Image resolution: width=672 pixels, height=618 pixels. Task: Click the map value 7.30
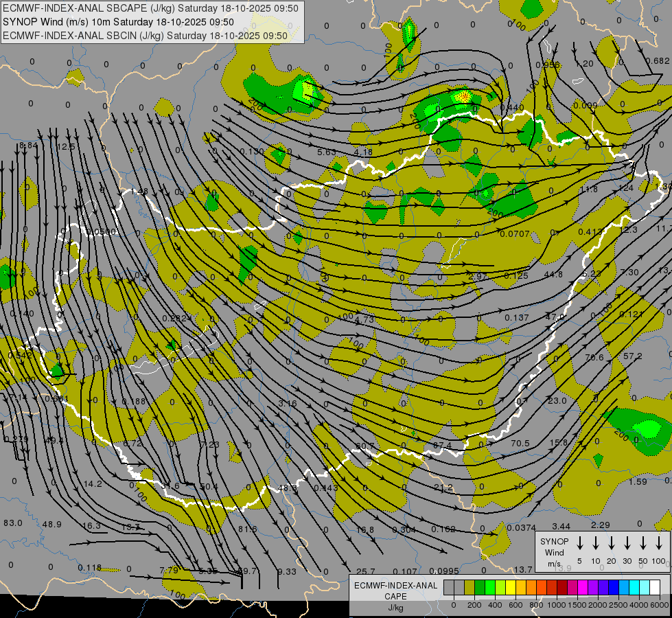[x=629, y=272]
